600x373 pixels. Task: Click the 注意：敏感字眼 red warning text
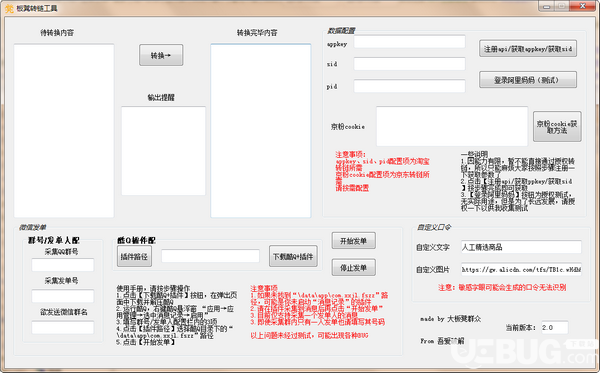click(502, 287)
